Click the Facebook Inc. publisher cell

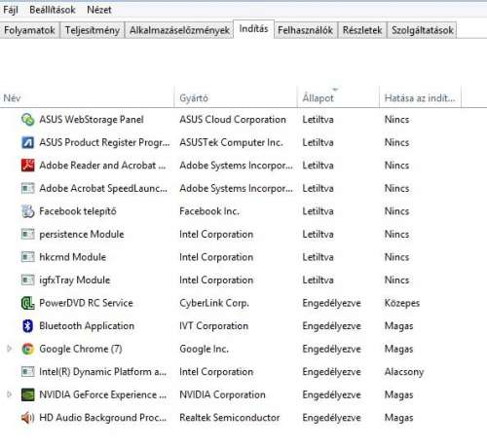[209, 211]
